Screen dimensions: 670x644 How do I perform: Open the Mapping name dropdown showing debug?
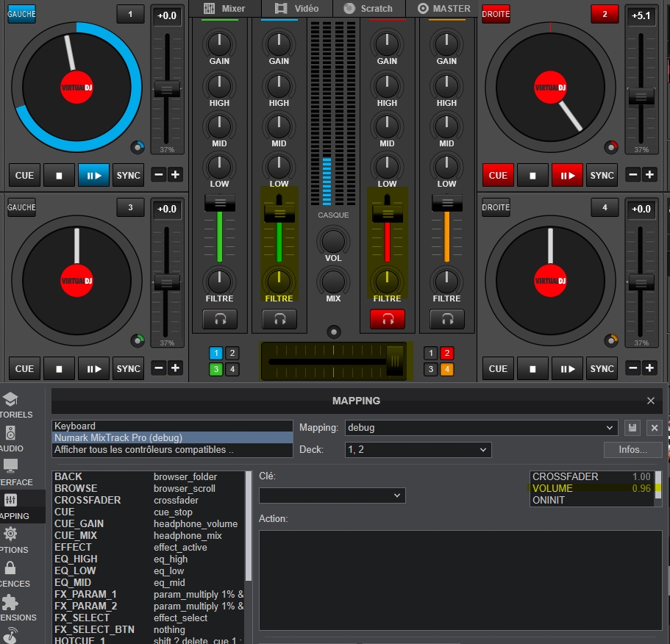pos(481,427)
